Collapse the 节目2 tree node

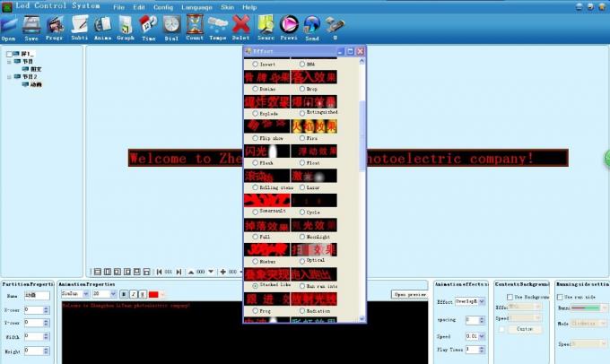pos(10,77)
